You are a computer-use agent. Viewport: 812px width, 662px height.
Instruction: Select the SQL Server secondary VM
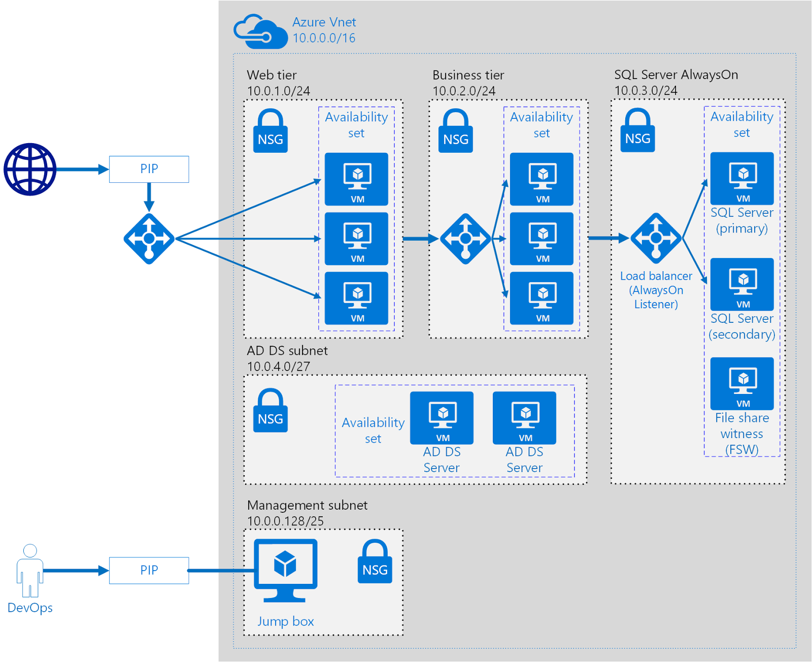[x=742, y=284]
